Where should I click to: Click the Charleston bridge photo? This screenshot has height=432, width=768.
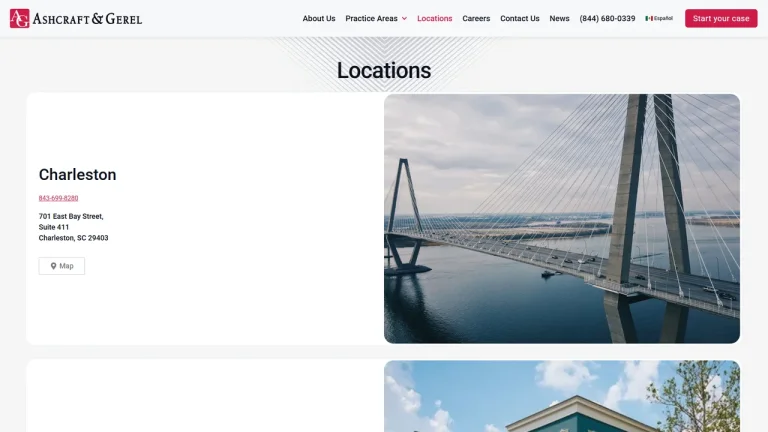562,218
